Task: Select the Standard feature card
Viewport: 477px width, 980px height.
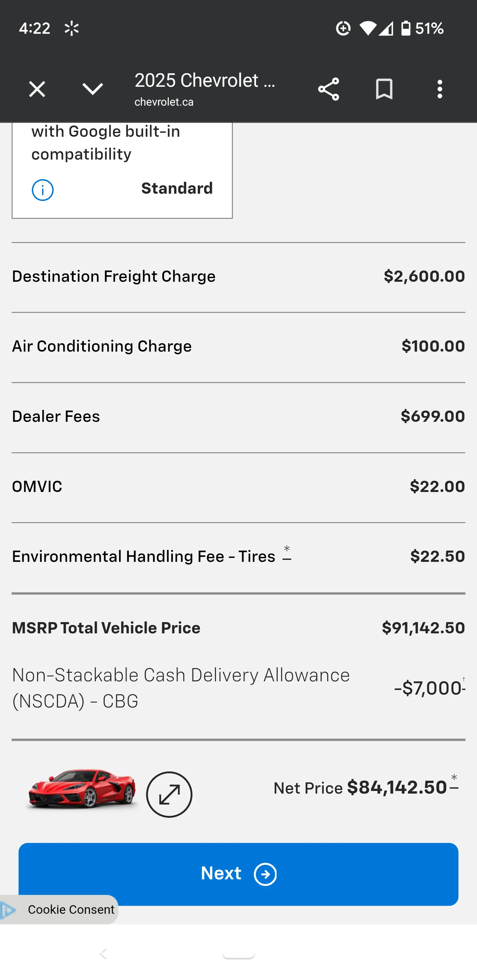Action: 122,171
